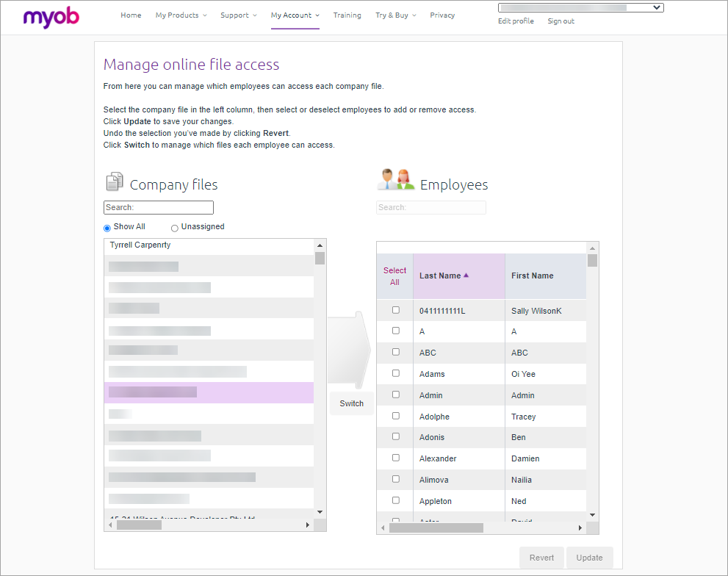Screen dimensions: 728x576
Task: Click the Employees people icon
Action: 394,178
